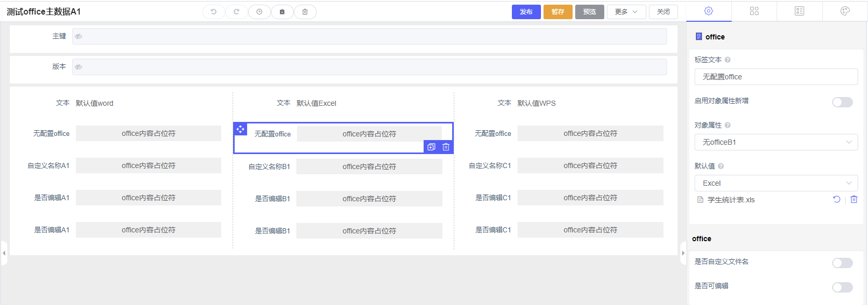Expand the 默认值 dropdown showing Excel
This screenshot has height=305, width=868.
point(776,183)
